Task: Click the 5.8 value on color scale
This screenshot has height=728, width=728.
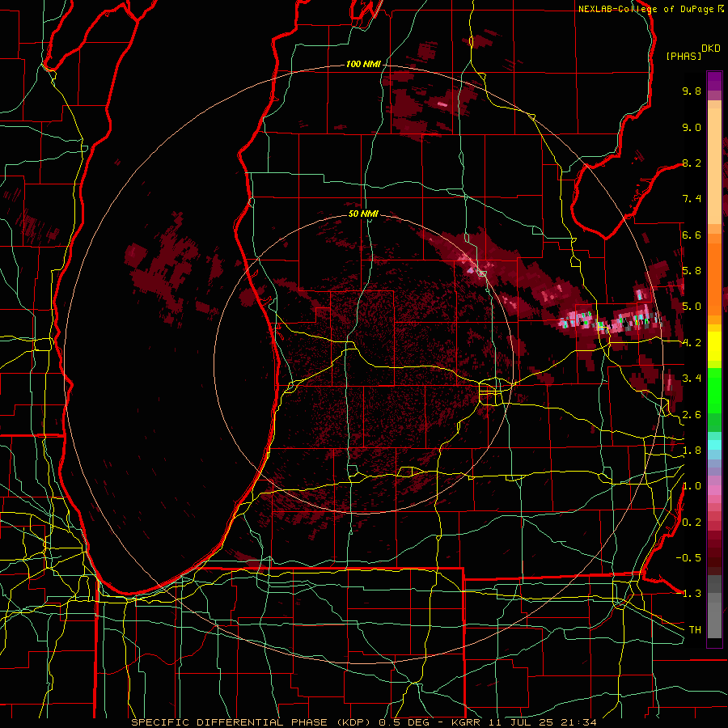Action: click(x=692, y=271)
